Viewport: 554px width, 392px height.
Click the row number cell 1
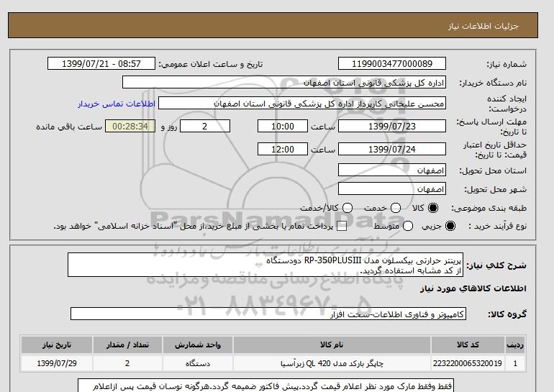coord(515,363)
